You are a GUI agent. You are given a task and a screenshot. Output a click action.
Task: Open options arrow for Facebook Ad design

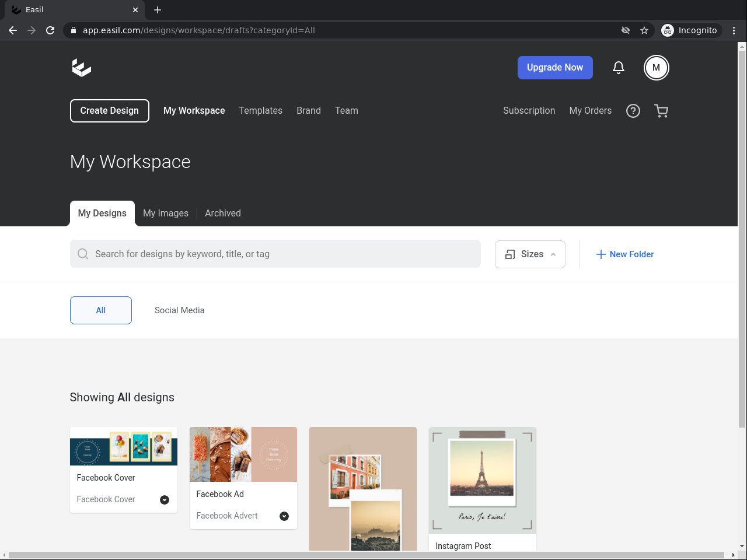click(x=284, y=516)
